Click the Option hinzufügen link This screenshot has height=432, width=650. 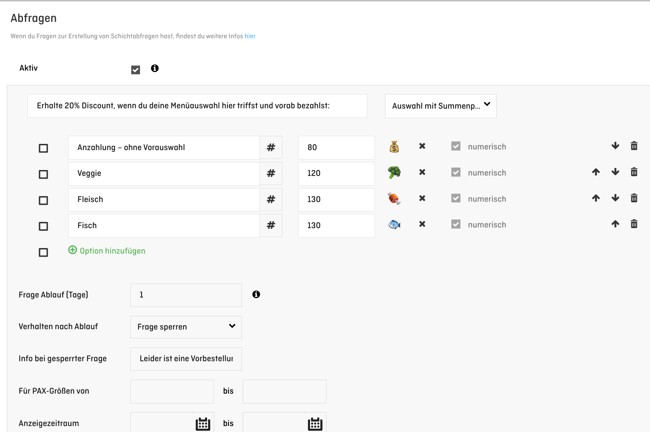pos(107,250)
